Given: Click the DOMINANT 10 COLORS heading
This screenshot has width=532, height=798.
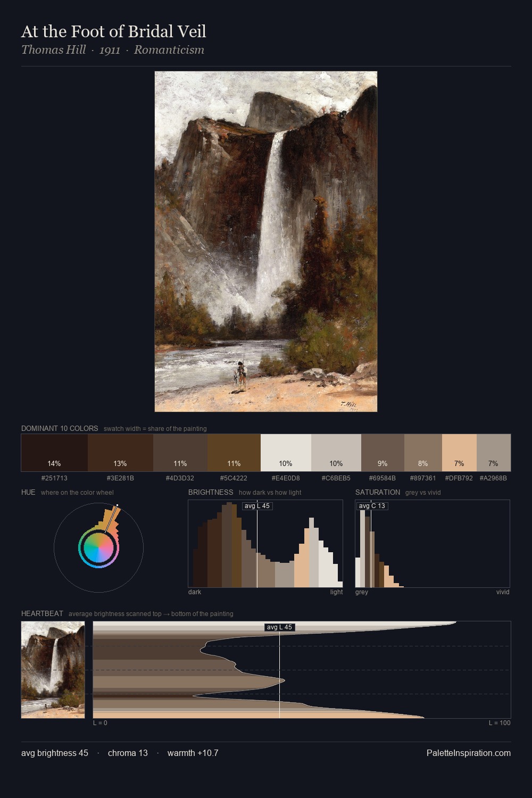Looking at the screenshot, I should pos(60,428).
